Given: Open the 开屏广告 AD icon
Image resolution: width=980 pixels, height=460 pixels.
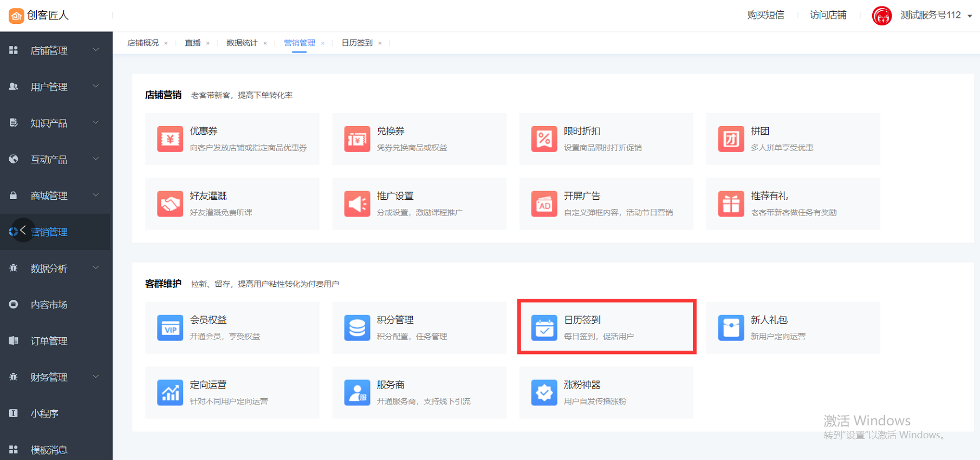Looking at the screenshot, I should [544, 204].
